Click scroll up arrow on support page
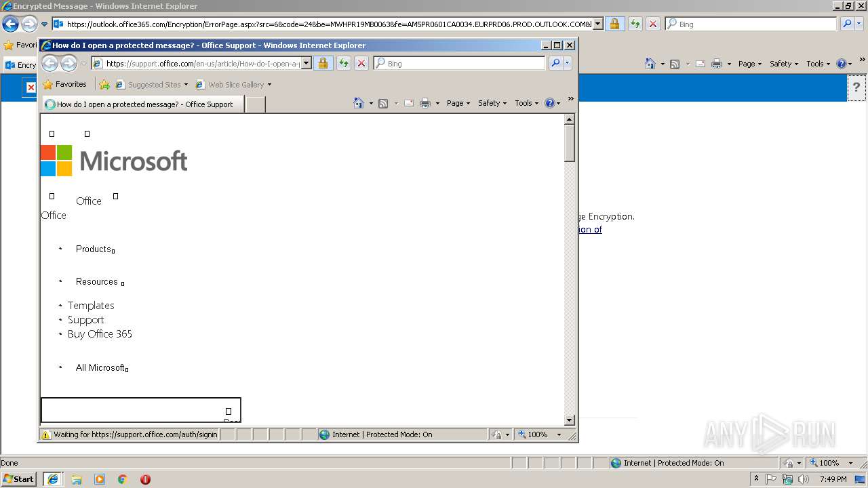The height and width of the screenshot is (488, 868). coord(570,119)
